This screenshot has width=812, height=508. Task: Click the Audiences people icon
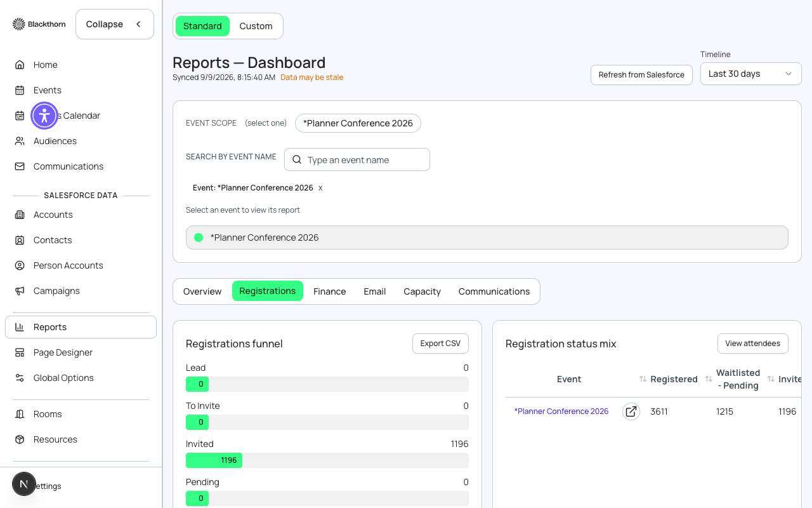coord(20,141)
